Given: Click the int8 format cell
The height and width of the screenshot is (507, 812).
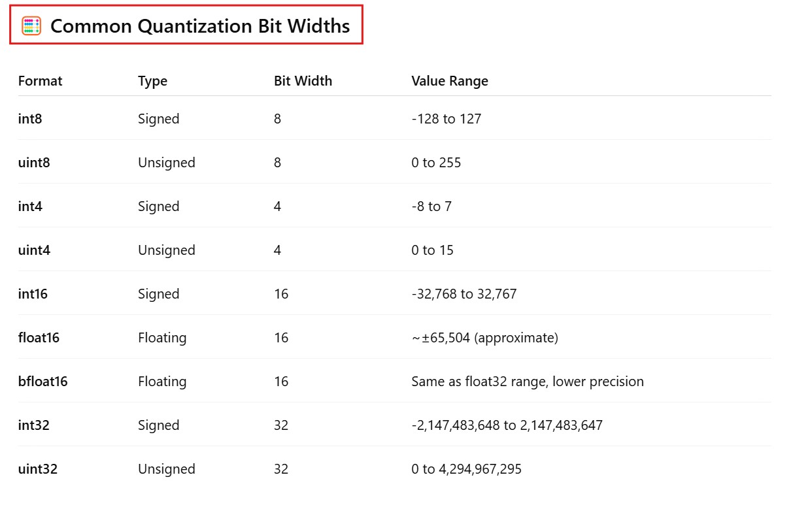Looking at the screenshot, I should click(30, 119).
